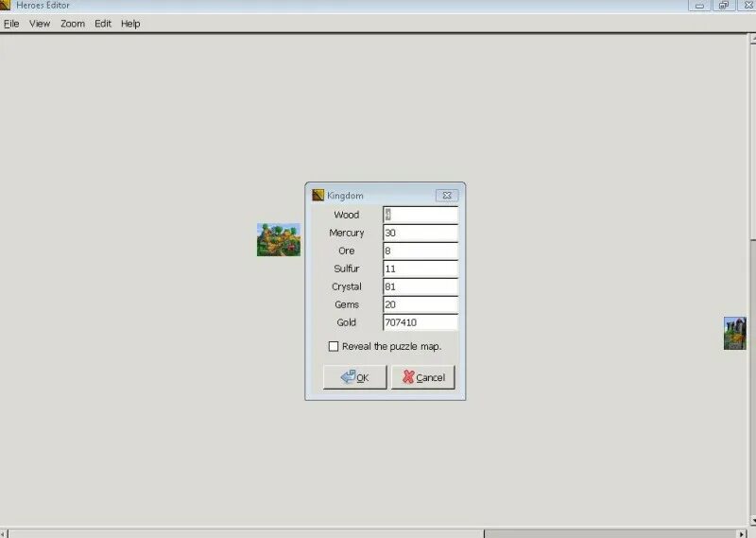Restore the Heroes Editor window
Image resolution: width=756 pixels, height=538 pixels.
click(x=724, y=6)
